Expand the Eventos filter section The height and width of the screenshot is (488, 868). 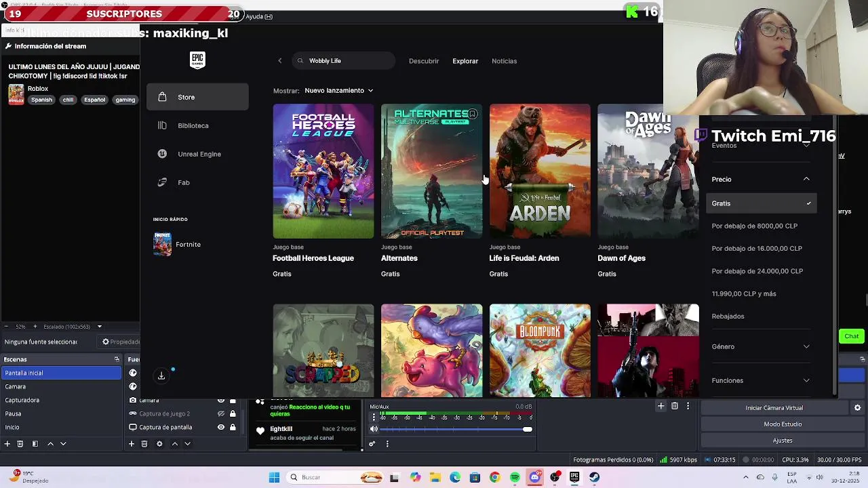pos(760,145)
